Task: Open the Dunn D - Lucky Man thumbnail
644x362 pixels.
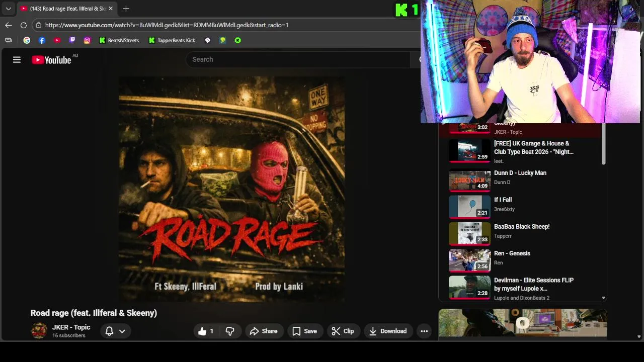Action: [x=469, y=179]
